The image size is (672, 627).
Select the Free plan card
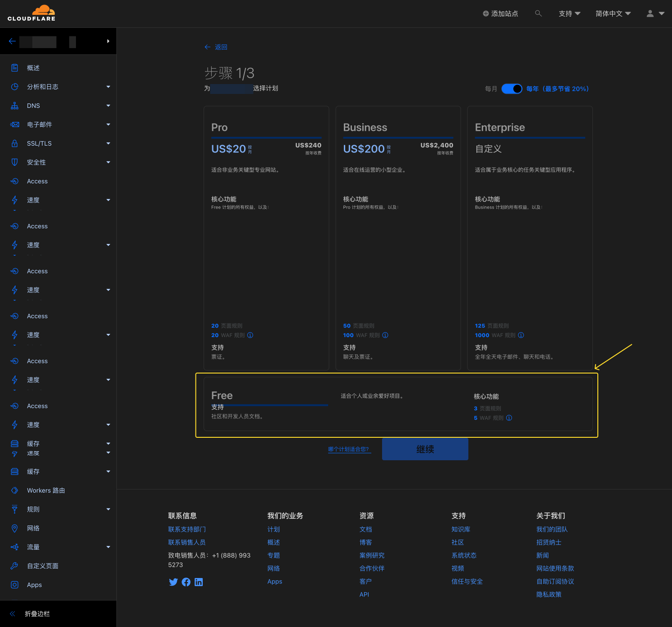(x=398, y=405)
